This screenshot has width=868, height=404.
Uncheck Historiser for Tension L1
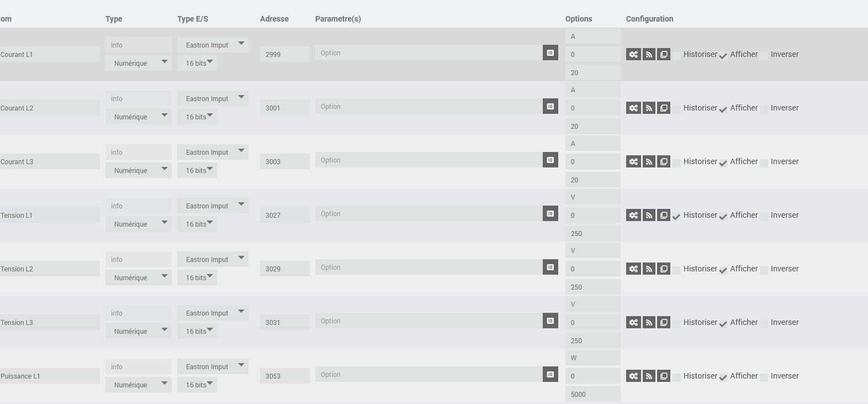click(x=676, y=217)
